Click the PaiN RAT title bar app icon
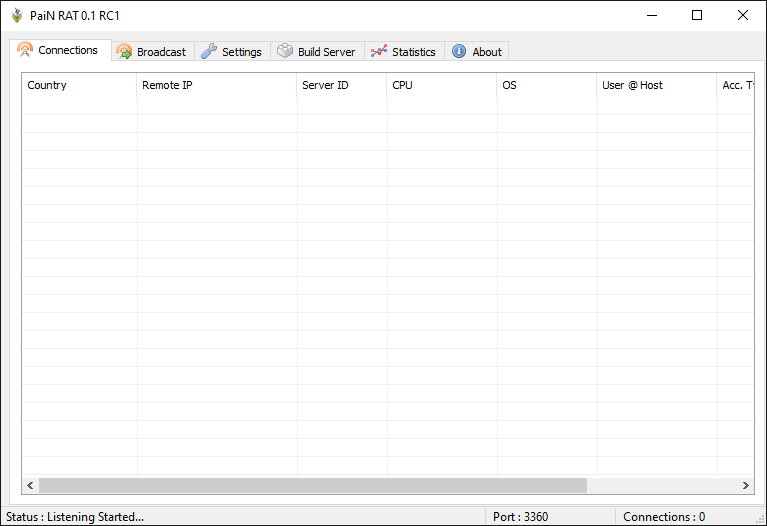The image size is (767, 526). click(x=16, y=15)
